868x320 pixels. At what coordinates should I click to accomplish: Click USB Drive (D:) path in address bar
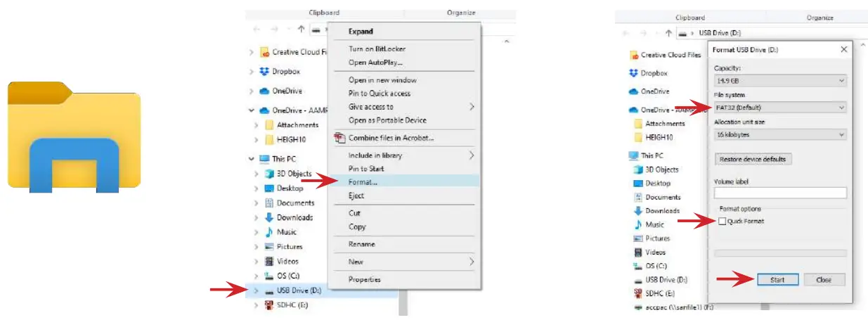click(x=720, y=32)
